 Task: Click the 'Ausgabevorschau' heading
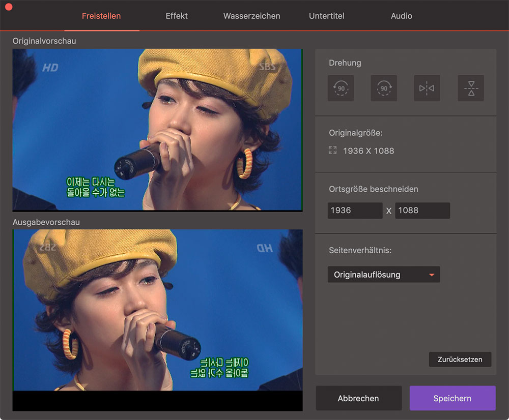point(46,222)
